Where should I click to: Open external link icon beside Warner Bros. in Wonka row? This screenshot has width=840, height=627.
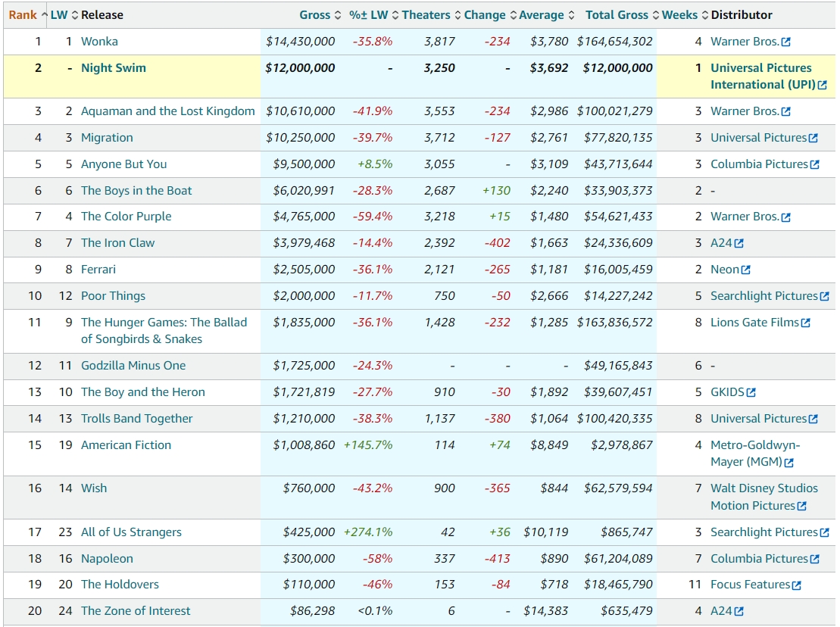[x=786, y=42]
